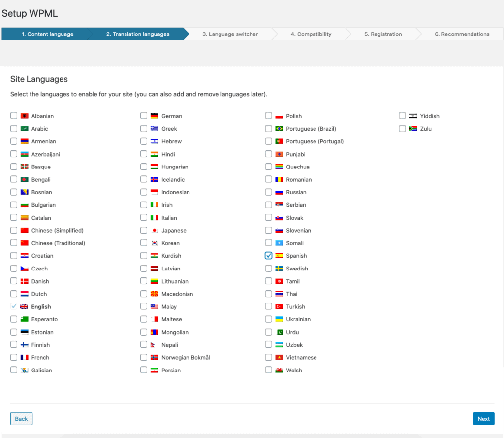Tick the Hindi language checkbox
This screenshot has width=504, height=438.
(143, 154)
